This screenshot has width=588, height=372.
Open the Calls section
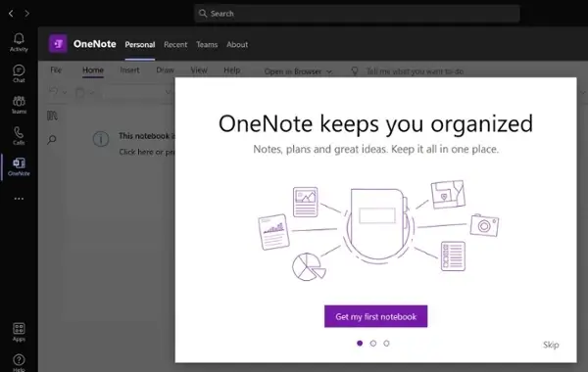19,136
